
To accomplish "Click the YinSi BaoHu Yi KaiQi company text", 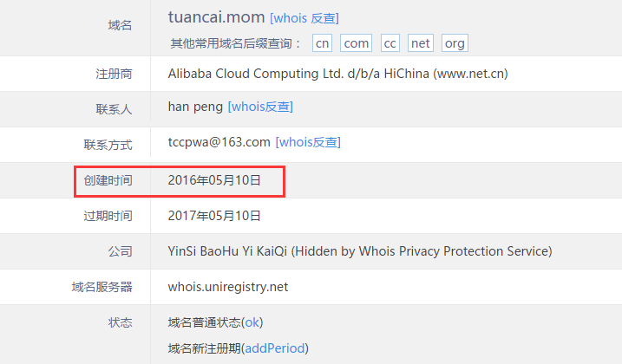I will click(360, 251).
